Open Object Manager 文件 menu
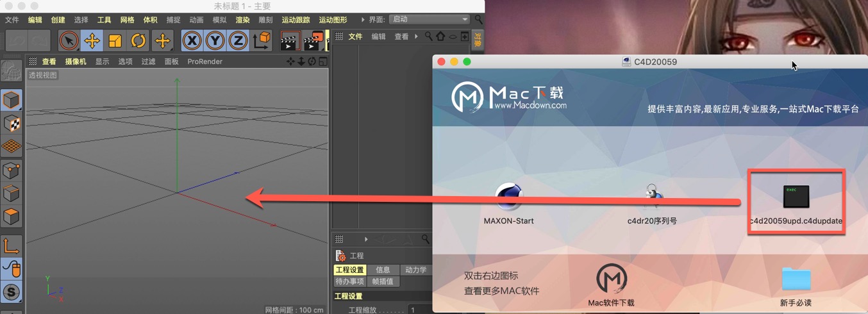The height and width of the screenshot is (314, 868). [x=356, y=37]
